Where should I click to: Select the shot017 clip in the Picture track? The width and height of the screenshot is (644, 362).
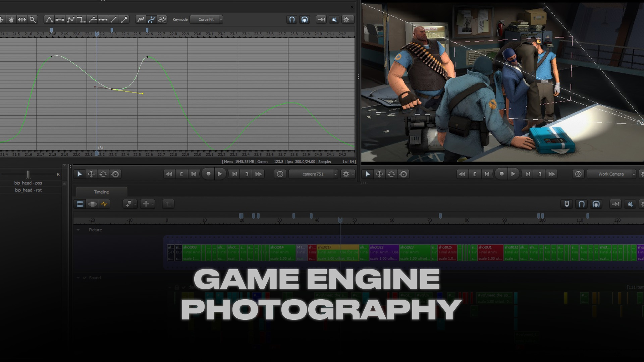click(337, 251)
